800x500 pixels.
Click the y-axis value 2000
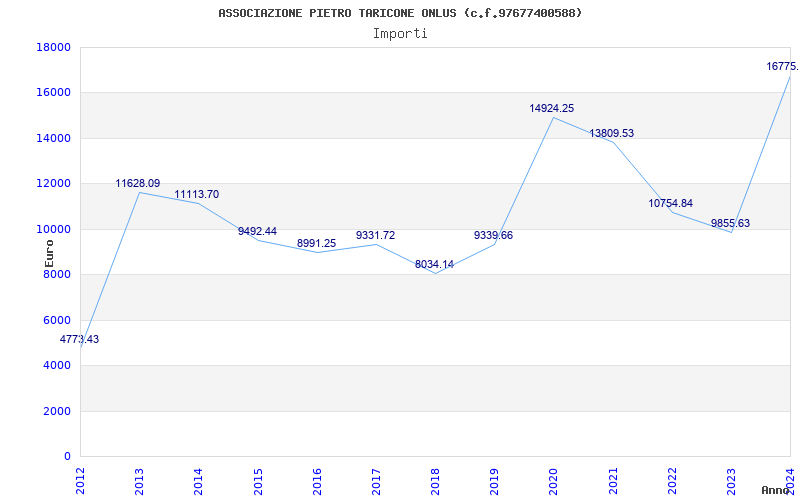click(x=57, y=411)
